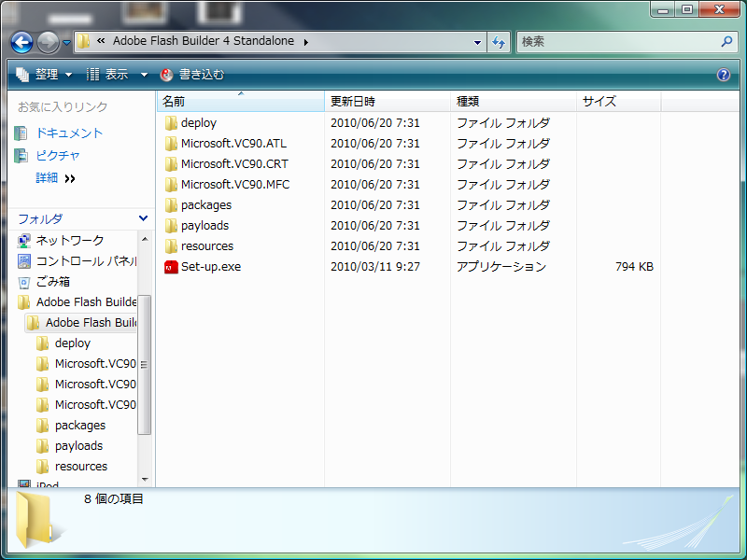Open ドキュメント favorite link
This screenshot has width=747, height=560.
(x=69, y=133)
